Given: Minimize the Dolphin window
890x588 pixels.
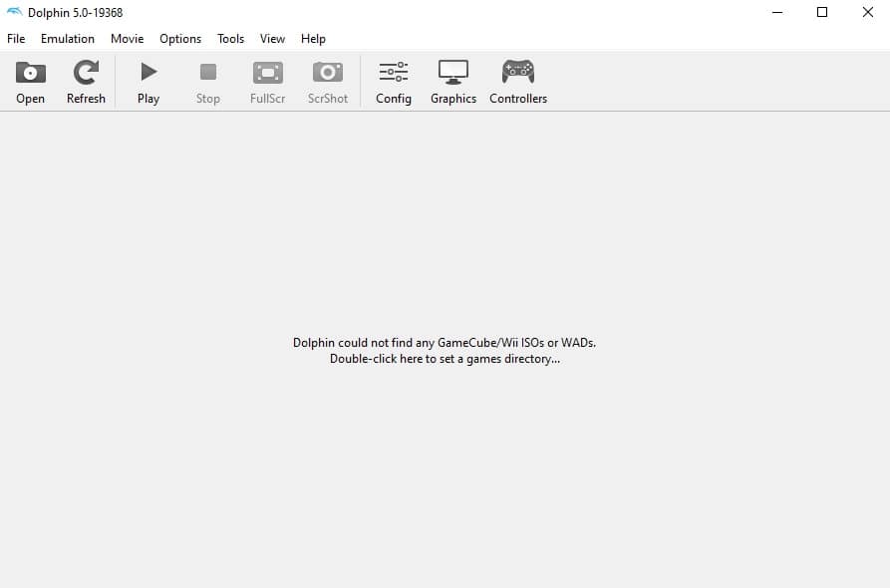Looking at the screenshot, I should pyautogui.click(x=777, y=12).
